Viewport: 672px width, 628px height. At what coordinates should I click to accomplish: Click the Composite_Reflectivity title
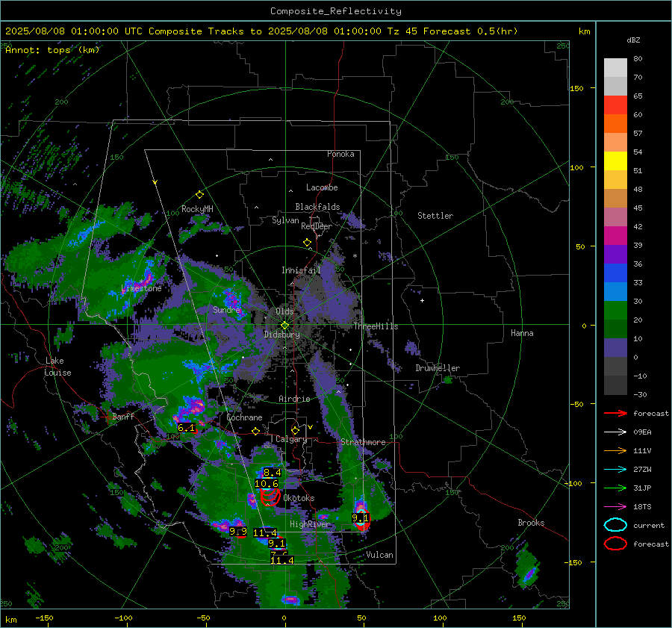(335, 11)
